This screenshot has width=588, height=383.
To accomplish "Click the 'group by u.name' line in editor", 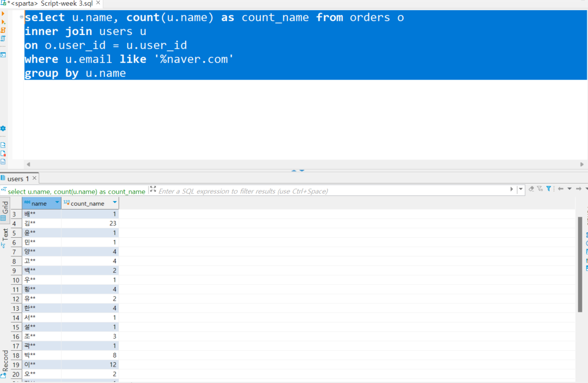I will [75, 73].
